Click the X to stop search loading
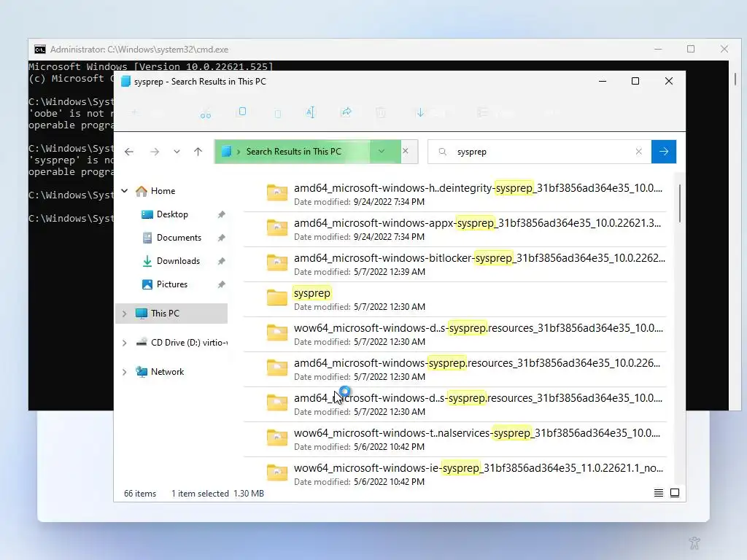 click(406, 151)
